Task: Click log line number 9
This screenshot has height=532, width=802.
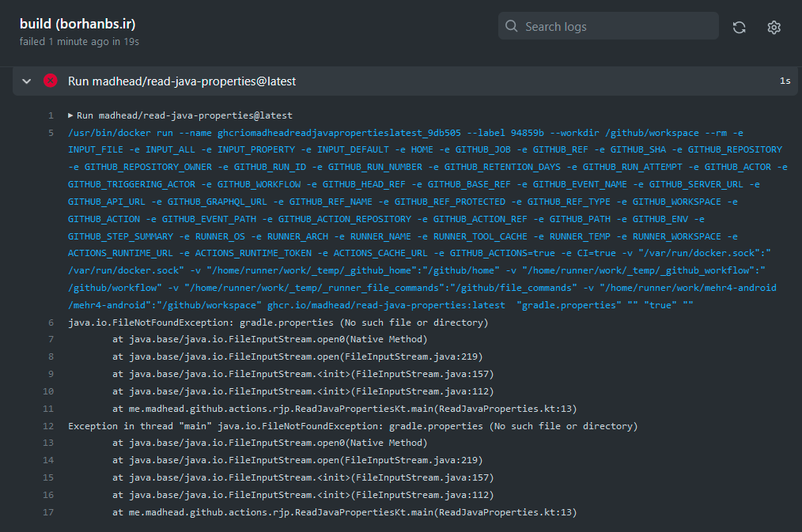Action: [51, 374]
